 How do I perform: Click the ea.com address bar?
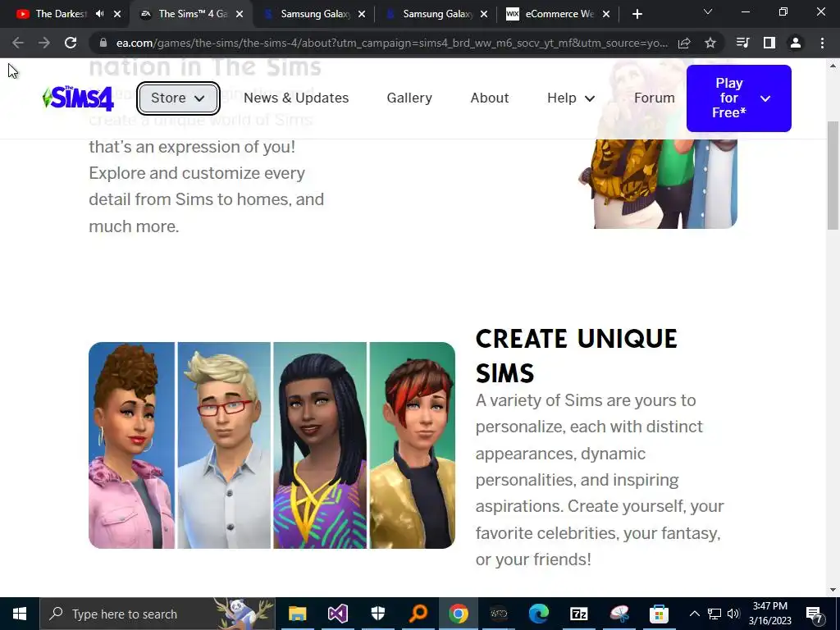point(391,43)
